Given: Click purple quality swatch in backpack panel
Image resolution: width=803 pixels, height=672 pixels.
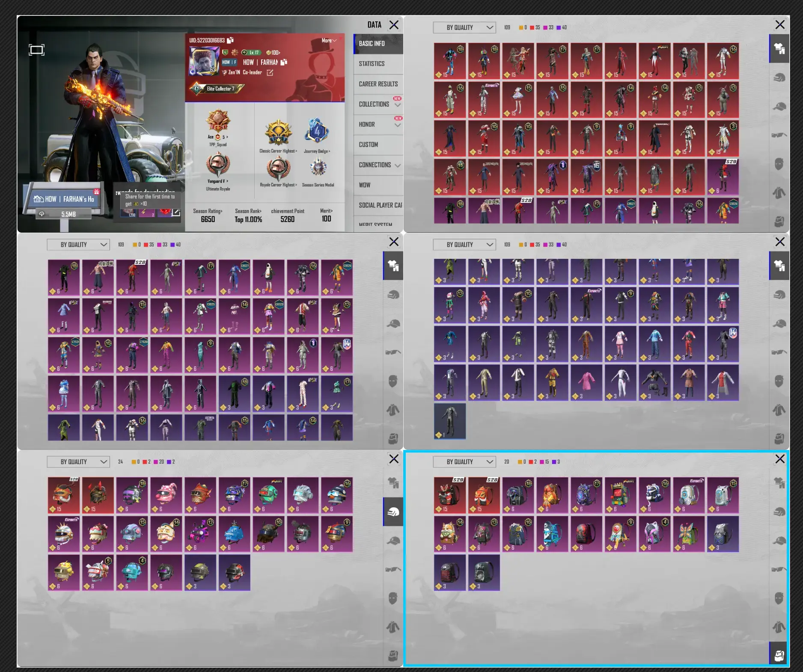Looking at the screenshot, I should point(554,462).
